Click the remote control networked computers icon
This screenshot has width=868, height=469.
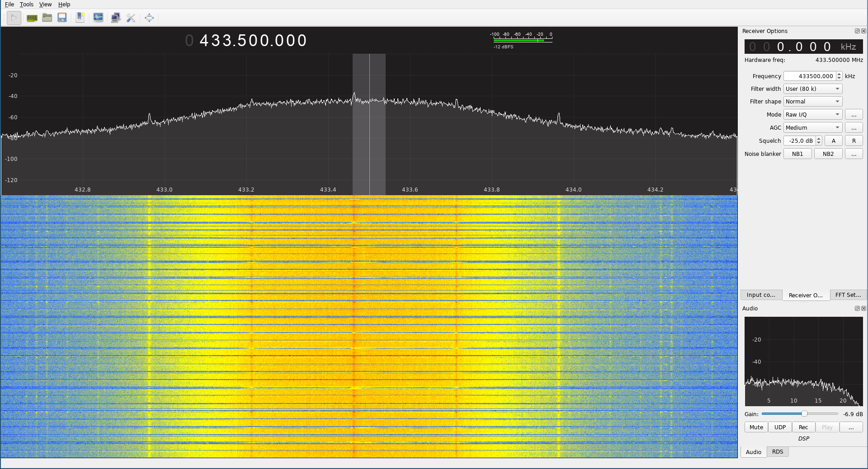pyautogui.click(x=116, y=18)
